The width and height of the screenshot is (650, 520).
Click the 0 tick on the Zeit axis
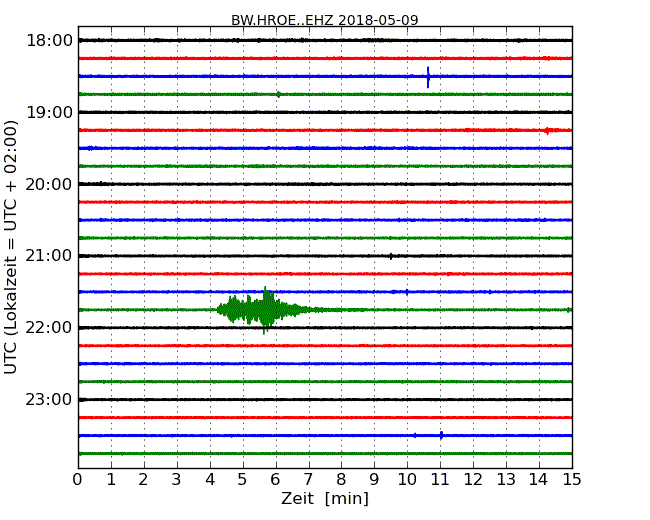[x=78, y=480]
